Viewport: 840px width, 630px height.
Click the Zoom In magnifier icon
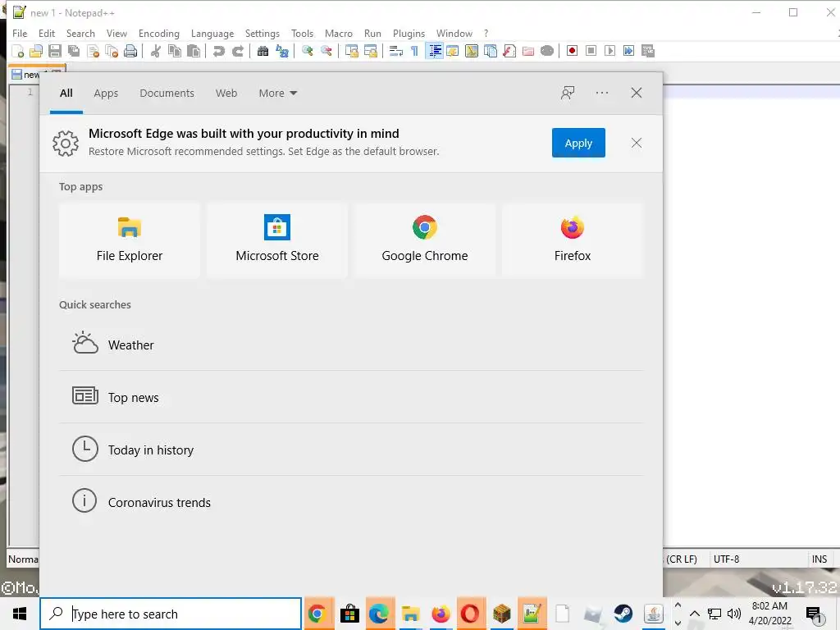click(307, 51)
